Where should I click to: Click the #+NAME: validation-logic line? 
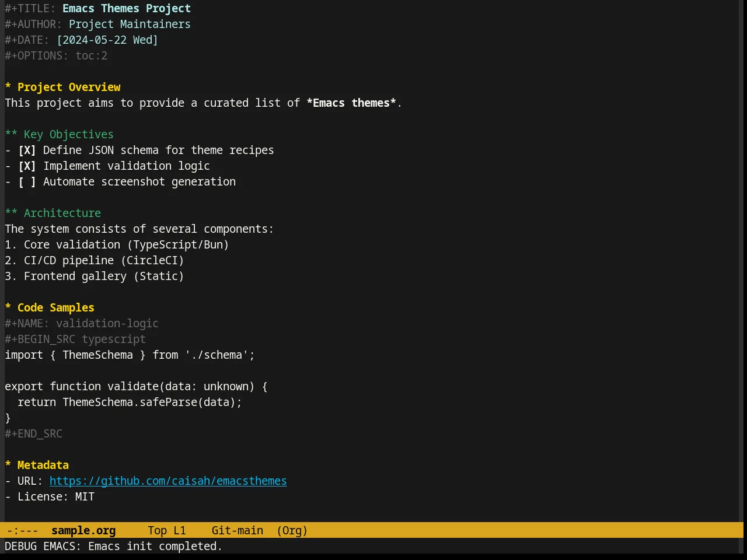pyautogui.click(x=82, y=324)
